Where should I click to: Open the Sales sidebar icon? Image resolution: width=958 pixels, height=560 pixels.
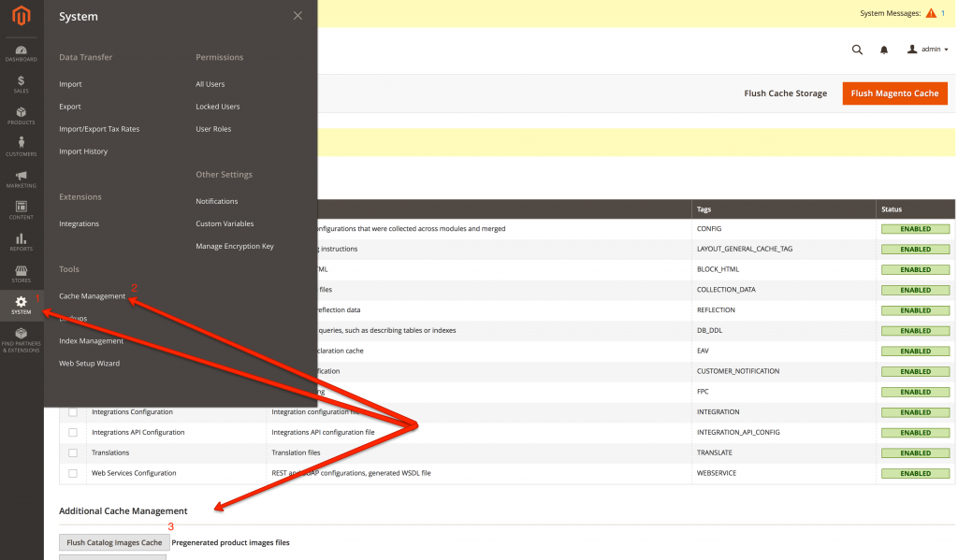click(21, 84)
